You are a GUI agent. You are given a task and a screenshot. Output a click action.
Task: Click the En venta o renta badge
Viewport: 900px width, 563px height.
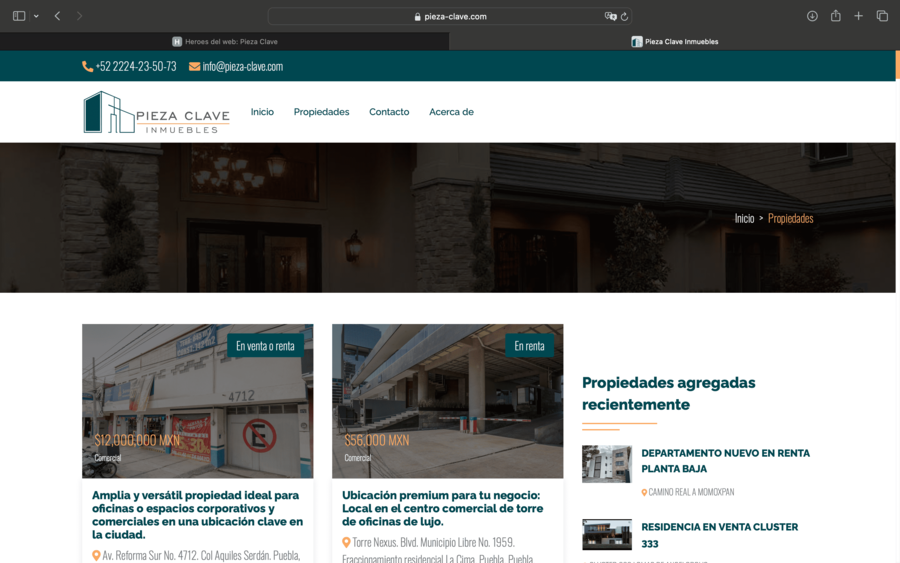pyautogui.click(x=265, y=346)
